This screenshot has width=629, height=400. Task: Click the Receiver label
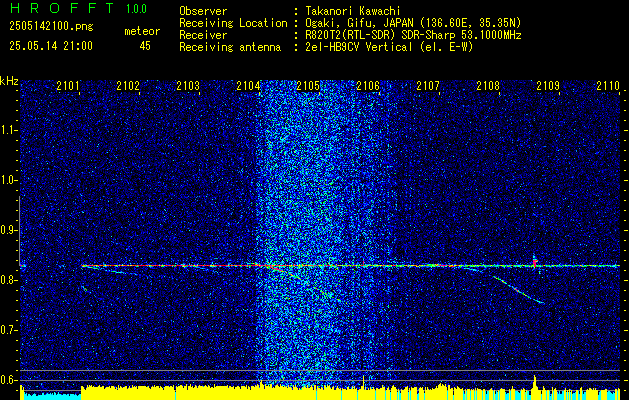(x=203, y=35)
